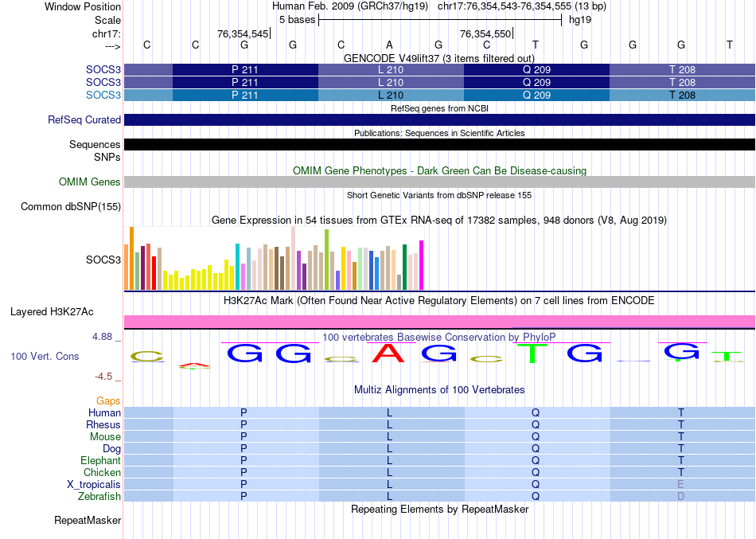Click the Q 209 codon in light blue SOCS3 row
The width and height of the screenshot is (756, 539).
[x=536, y=95]
